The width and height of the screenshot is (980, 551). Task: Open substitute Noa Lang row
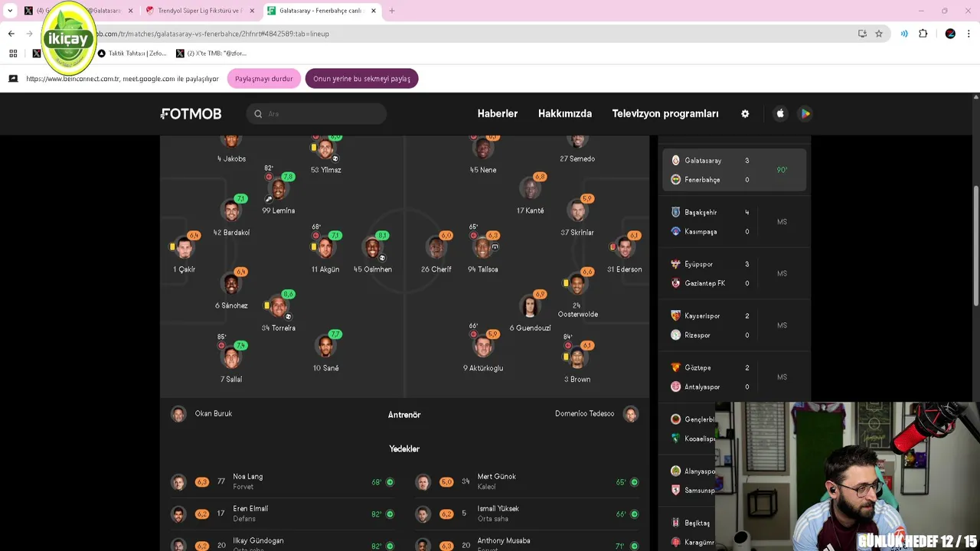(282, 481)
